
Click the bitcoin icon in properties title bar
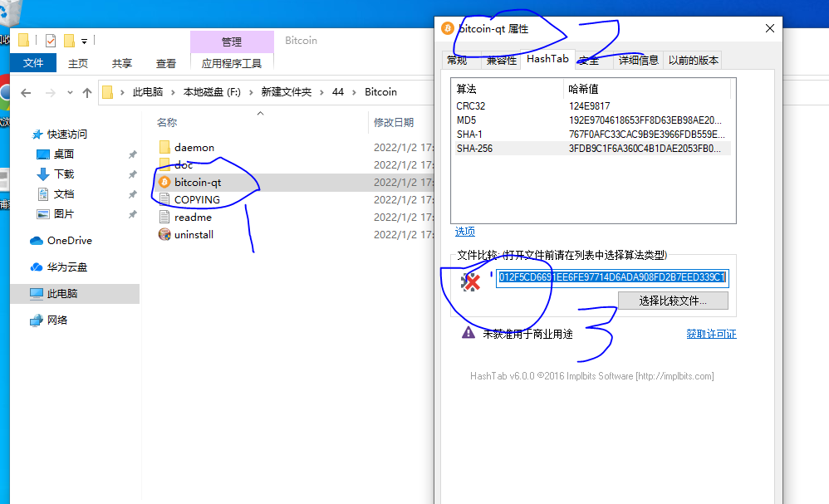[448, 28]
